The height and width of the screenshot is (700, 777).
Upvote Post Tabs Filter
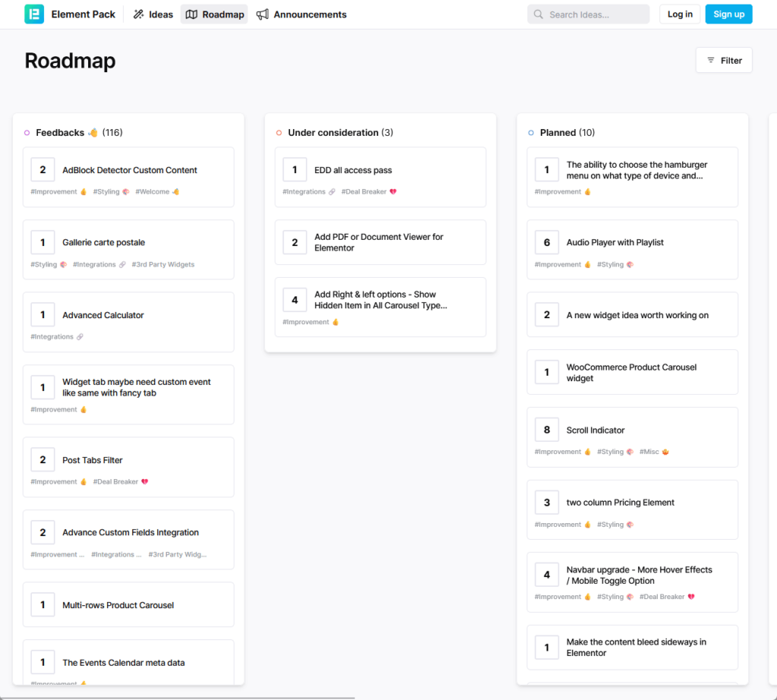click(42, 460)
